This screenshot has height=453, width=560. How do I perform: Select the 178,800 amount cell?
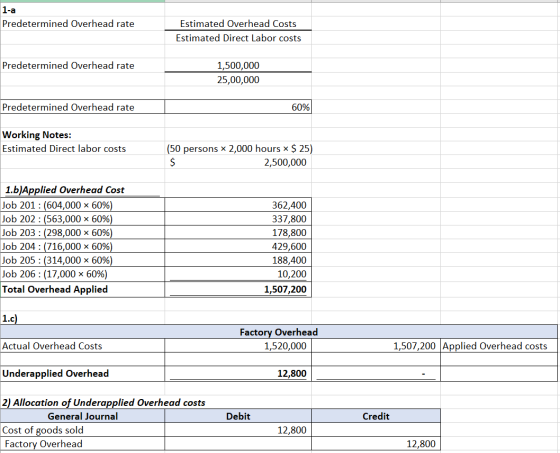pos(238,233)
